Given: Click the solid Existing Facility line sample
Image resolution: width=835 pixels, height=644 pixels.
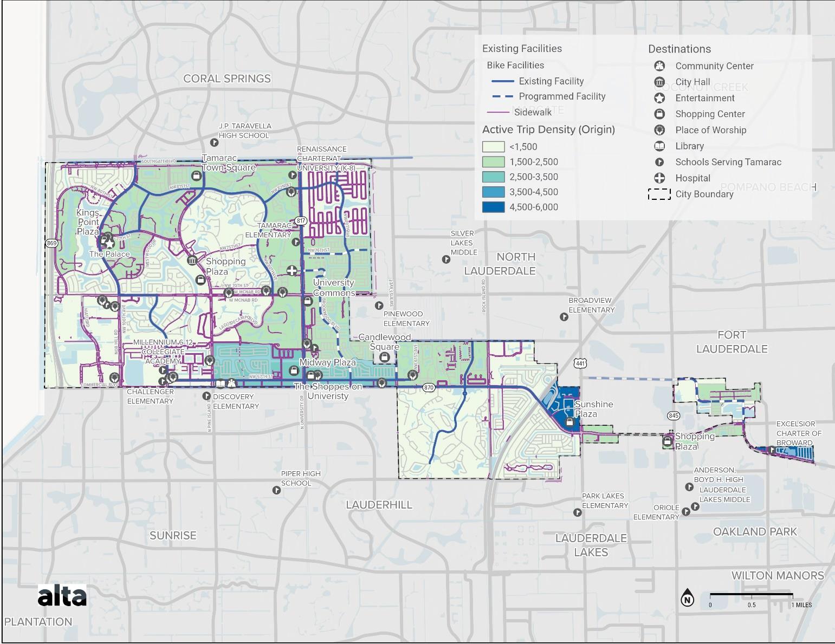Looking at the screenshot, I should (502, 81).
